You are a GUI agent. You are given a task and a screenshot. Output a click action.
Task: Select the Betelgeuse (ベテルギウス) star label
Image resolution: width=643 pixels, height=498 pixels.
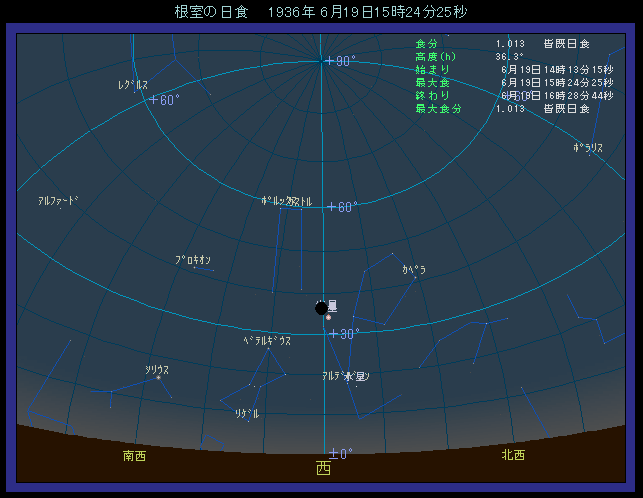tap(267, 341)
